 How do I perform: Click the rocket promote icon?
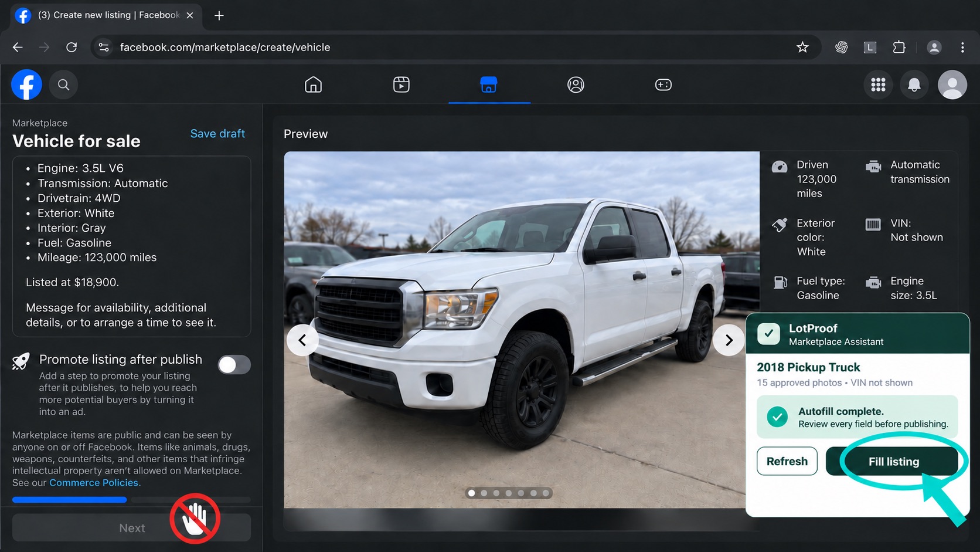pos(21,361)
